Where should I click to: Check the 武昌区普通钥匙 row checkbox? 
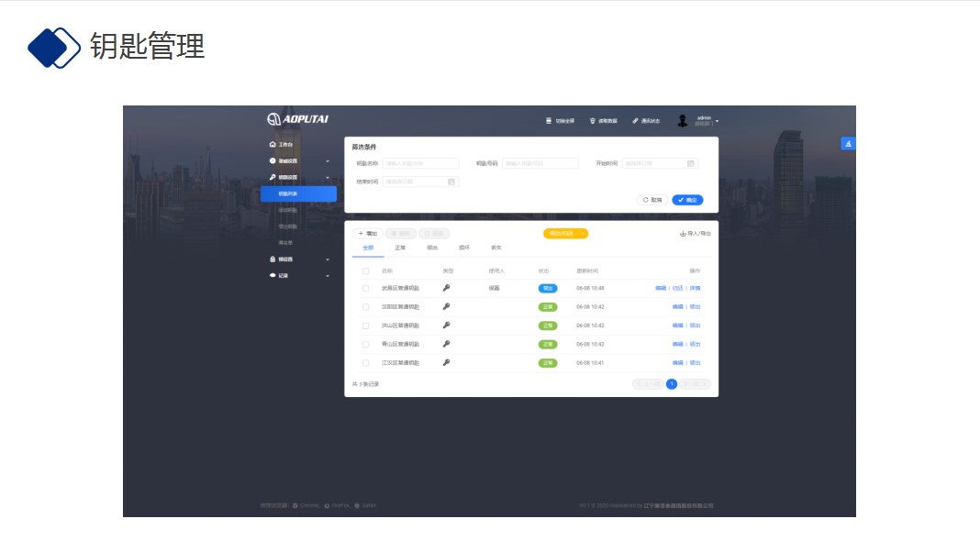(365, 289)
